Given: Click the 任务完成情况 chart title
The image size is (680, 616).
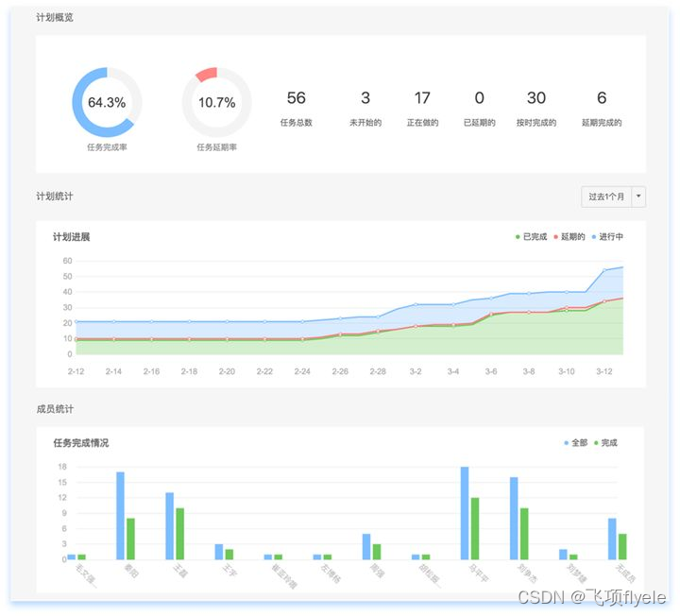Looking at the screenshot, I should (81, 443).
